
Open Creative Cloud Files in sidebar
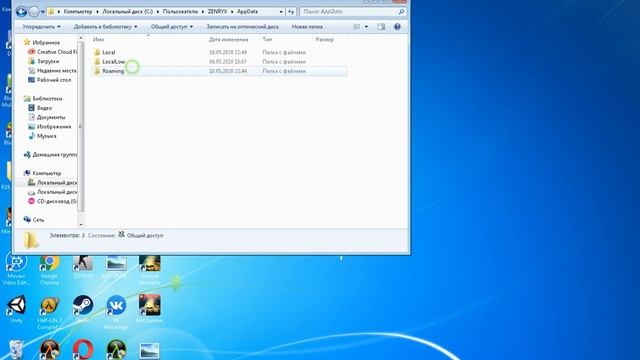click(x=56, y=52)
